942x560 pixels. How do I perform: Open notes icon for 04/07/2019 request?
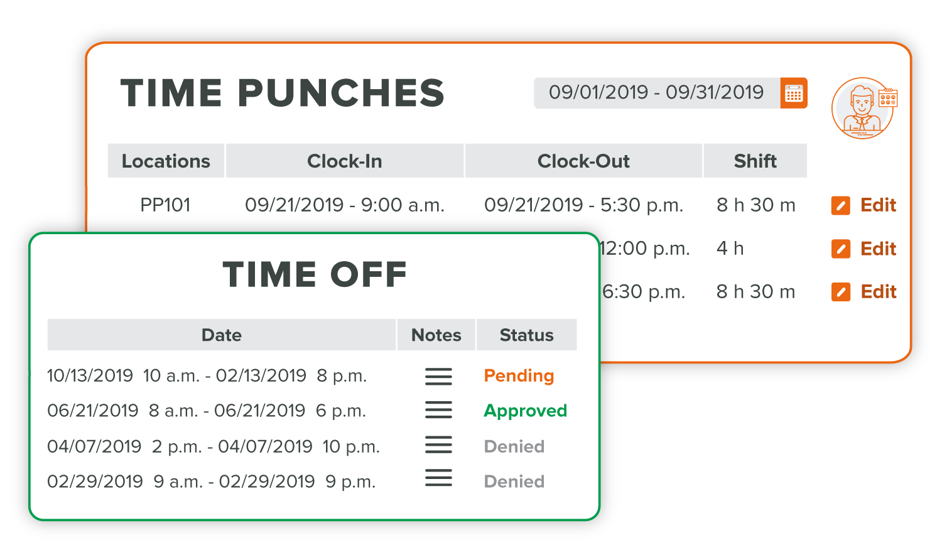pyautogui.click(x=438, y=445)
